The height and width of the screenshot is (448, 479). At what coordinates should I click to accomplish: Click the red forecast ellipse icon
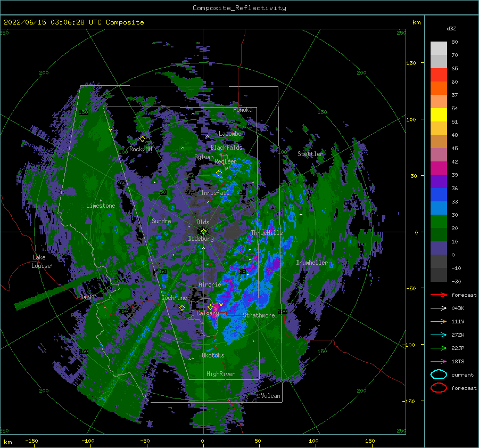439,388
